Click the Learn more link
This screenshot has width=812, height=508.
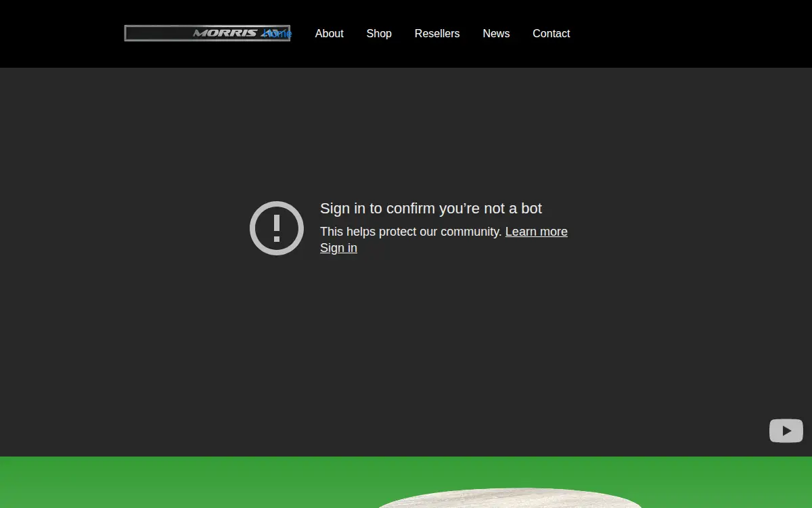pos(537,232)
